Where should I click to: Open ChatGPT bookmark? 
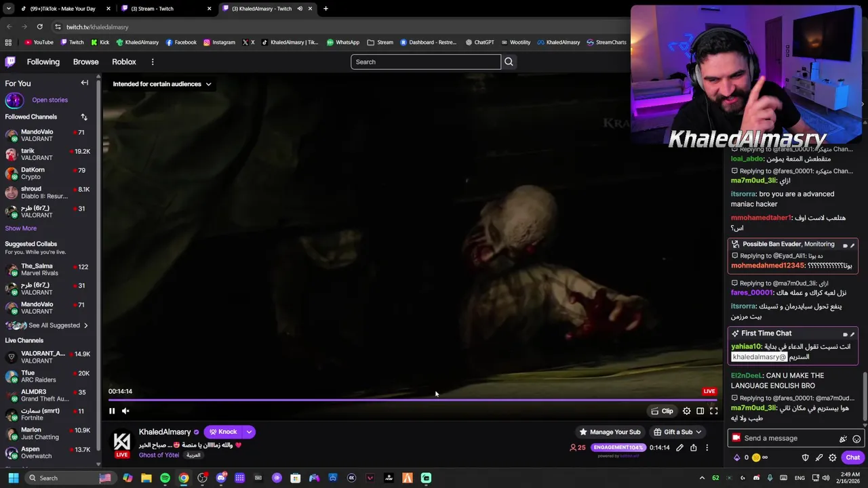[479, 42]
